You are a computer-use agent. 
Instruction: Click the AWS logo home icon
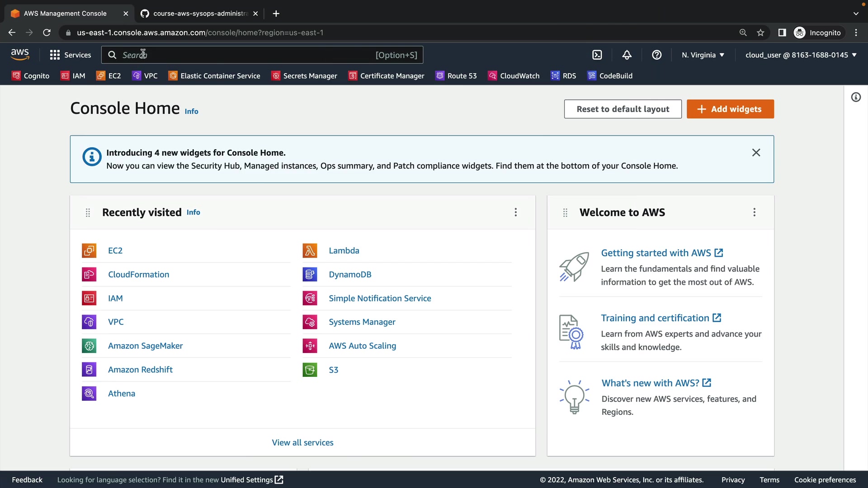click(x=20, y=55)
